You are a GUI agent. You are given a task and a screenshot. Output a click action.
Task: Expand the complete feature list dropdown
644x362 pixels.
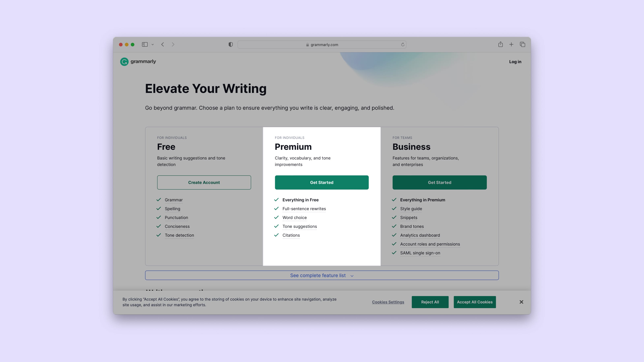coord(322,275)
